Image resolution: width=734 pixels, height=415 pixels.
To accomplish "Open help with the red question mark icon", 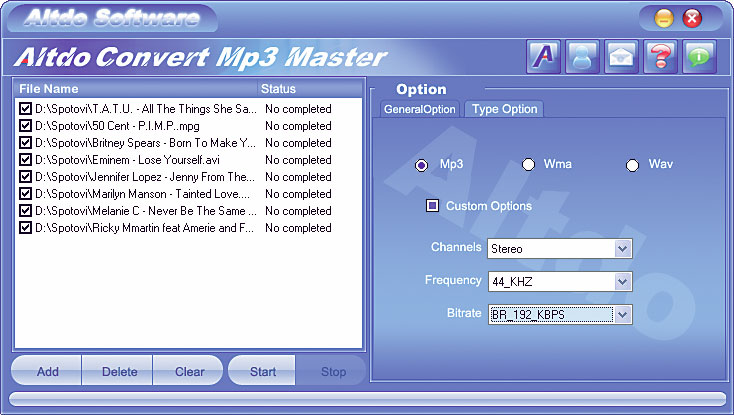I will 661,57.
